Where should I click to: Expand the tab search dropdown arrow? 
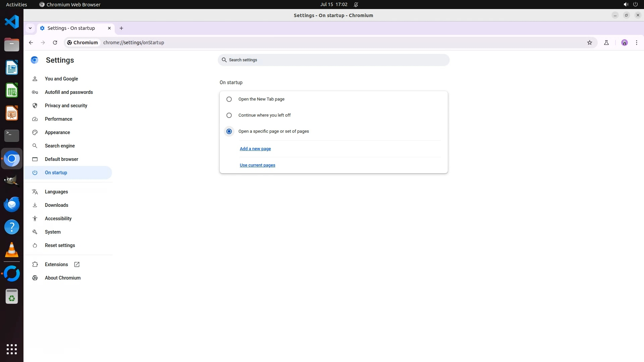pyautogui.click(x=30, y=28)
